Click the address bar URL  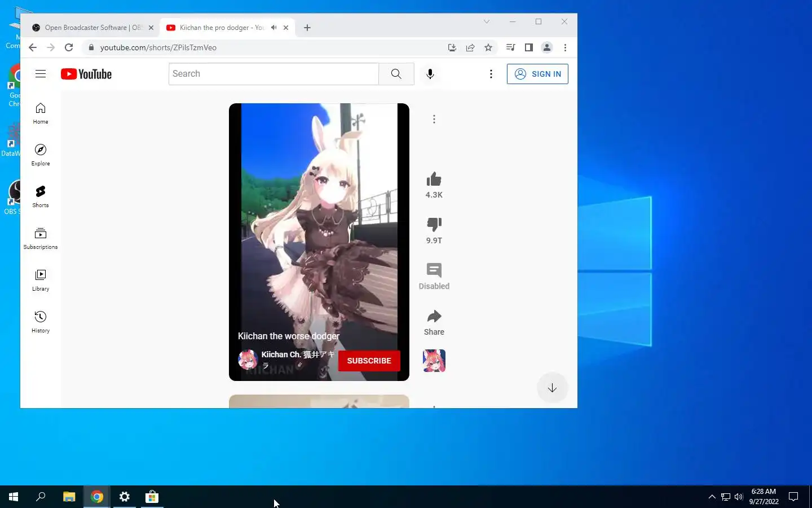coord(158,47)
